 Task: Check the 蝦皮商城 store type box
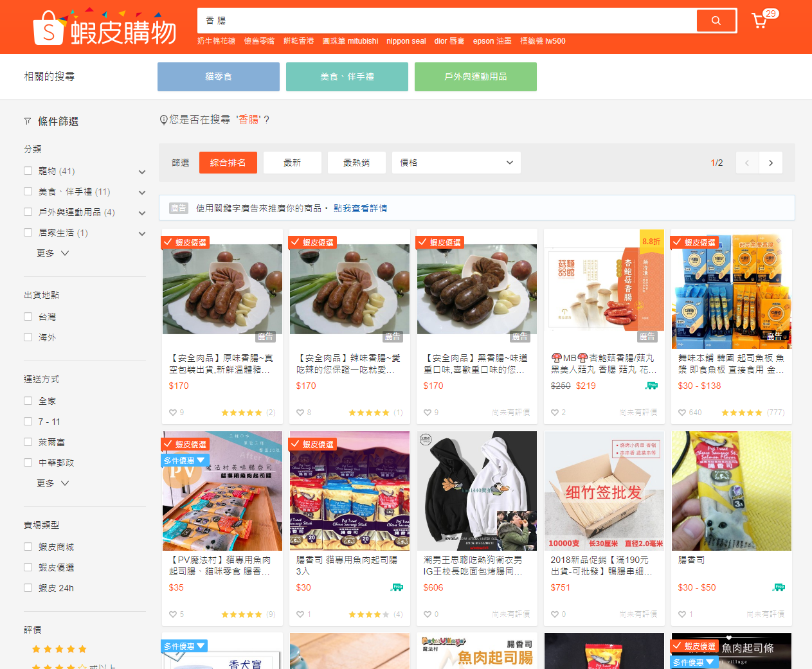pos(28,547)
